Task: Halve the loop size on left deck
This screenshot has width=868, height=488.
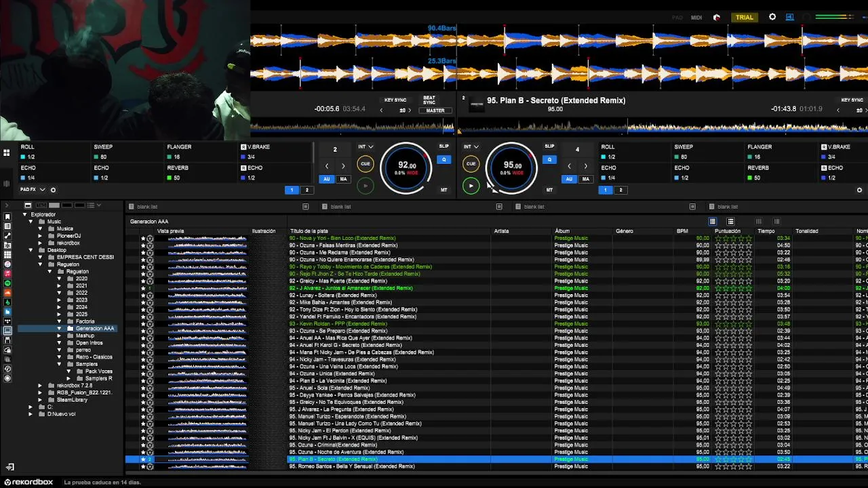Action: click(x=327, y=166)
